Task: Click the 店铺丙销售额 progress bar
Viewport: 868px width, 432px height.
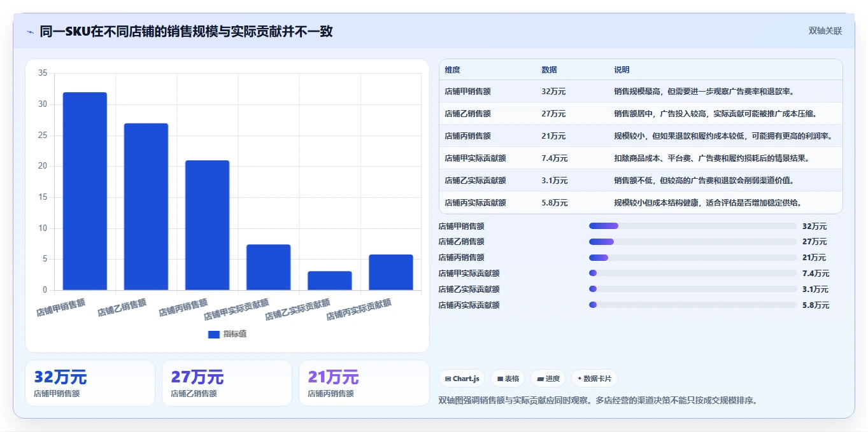Action: 693,258
